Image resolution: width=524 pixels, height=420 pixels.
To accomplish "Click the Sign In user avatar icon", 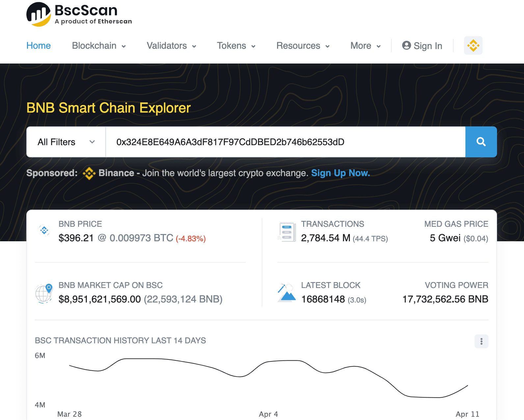I will coord(406,45).
